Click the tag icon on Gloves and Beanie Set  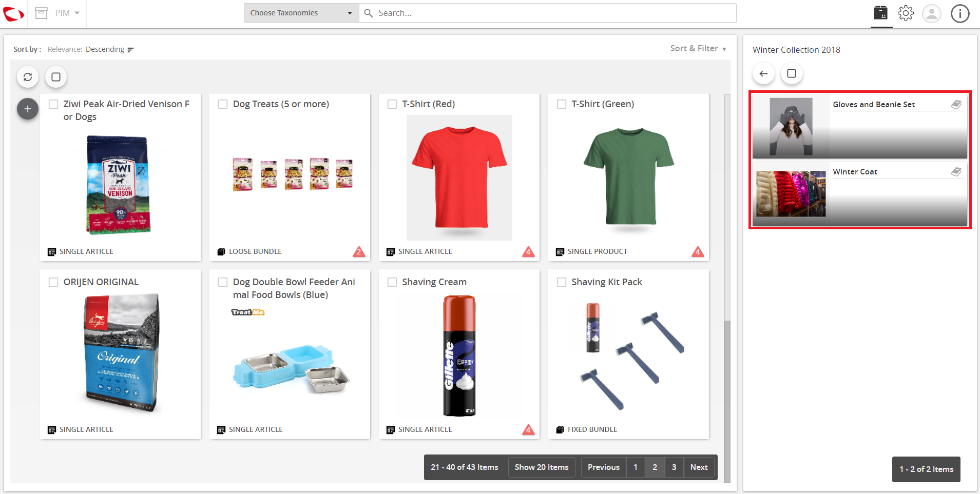[x=956, y=105]
